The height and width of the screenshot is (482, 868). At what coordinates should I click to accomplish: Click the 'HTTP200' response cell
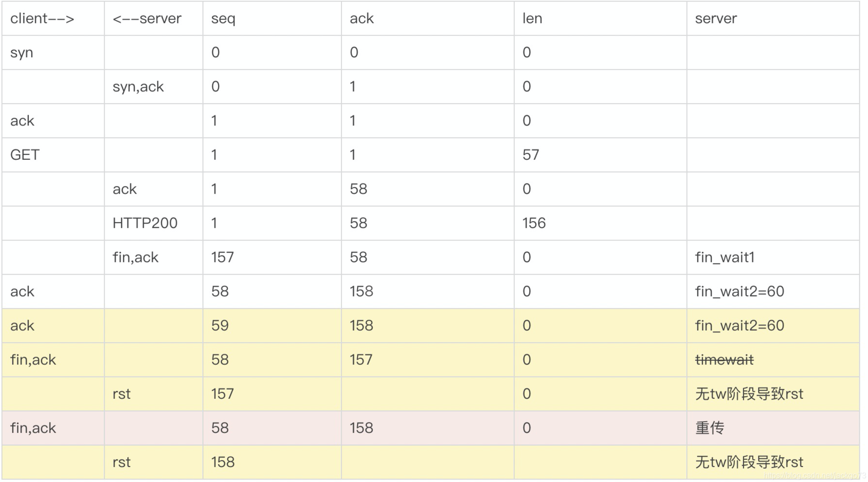(145, 223)
